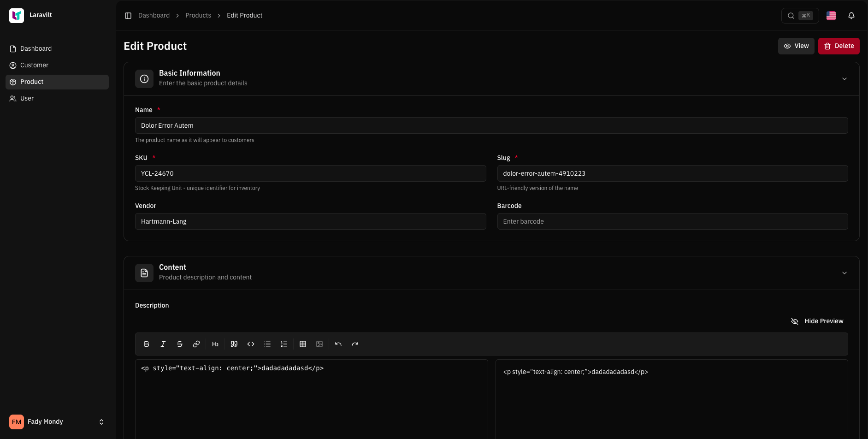Click the red Delete button

pyautogui.click(x=838, y=46)
